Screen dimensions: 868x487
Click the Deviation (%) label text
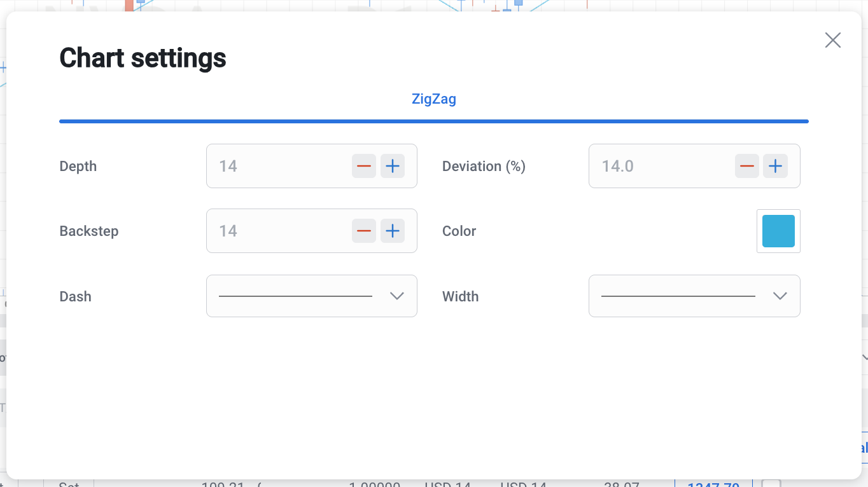484,166
